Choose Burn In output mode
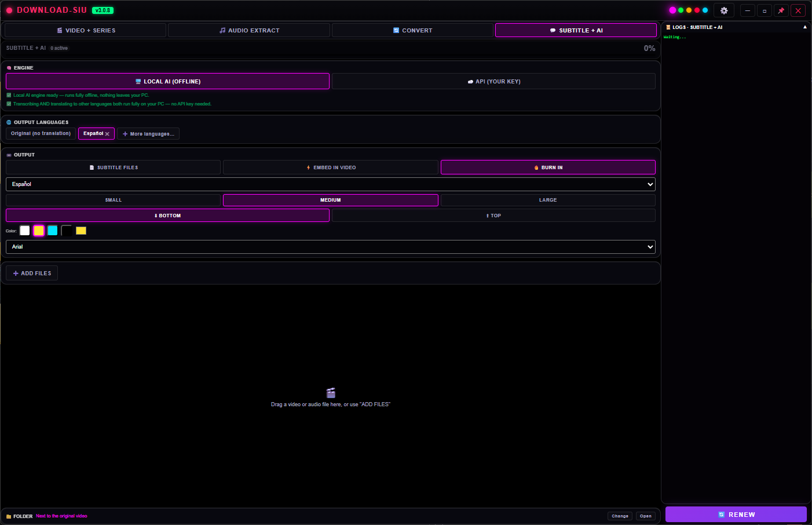This screenshot has height=525, width=812. [x=548, y=167]
